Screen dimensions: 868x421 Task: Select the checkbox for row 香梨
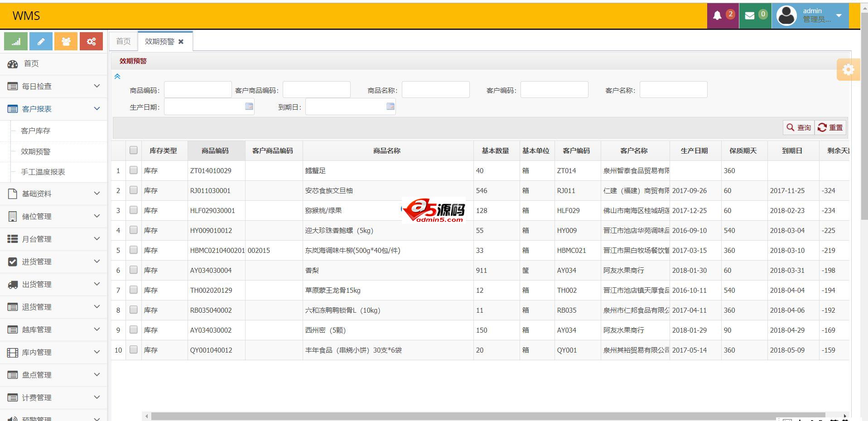tap(133, 270)
